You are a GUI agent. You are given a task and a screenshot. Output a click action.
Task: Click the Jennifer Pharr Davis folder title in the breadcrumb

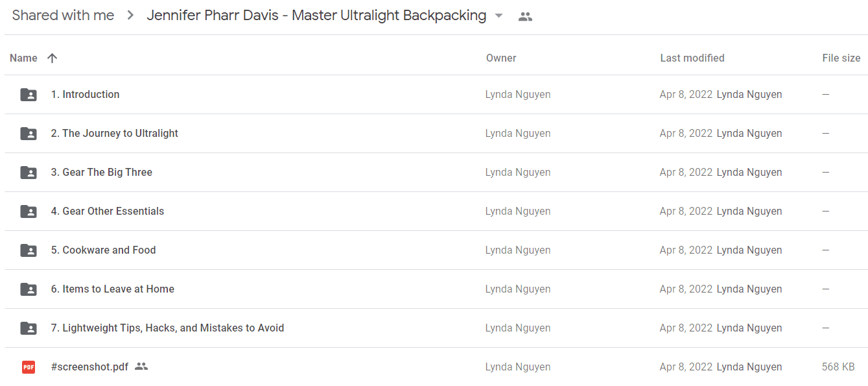[316, 16]
